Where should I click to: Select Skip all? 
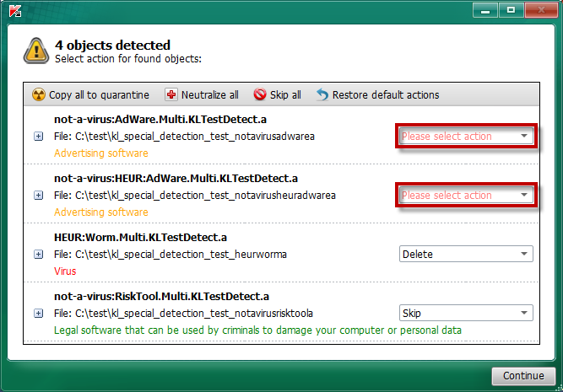(277, 94)
